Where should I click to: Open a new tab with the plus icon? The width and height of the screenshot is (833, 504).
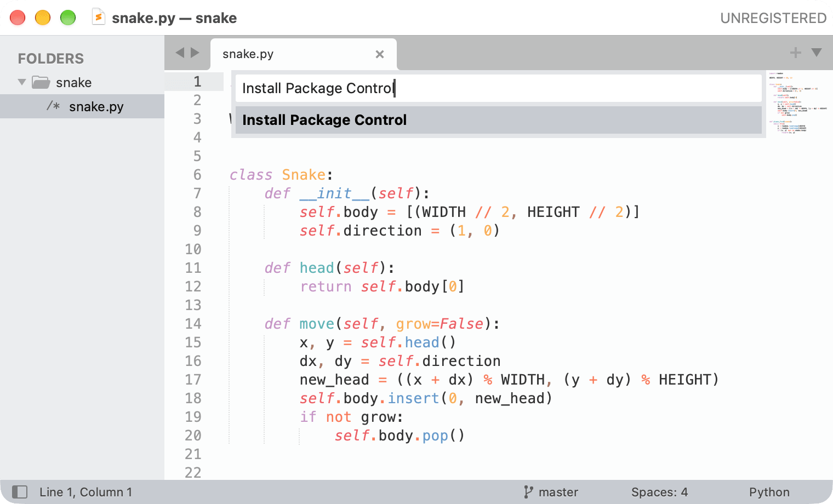[795, 53]
